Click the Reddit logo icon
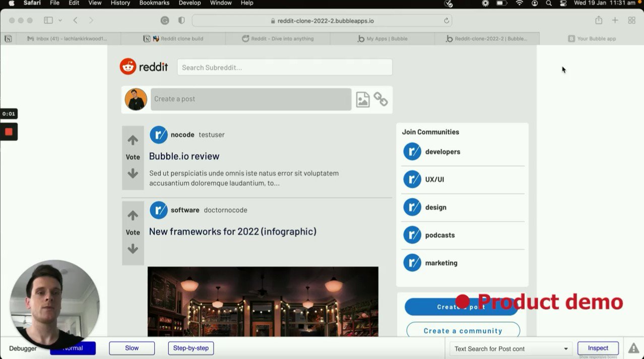 [x=128, y=67]
